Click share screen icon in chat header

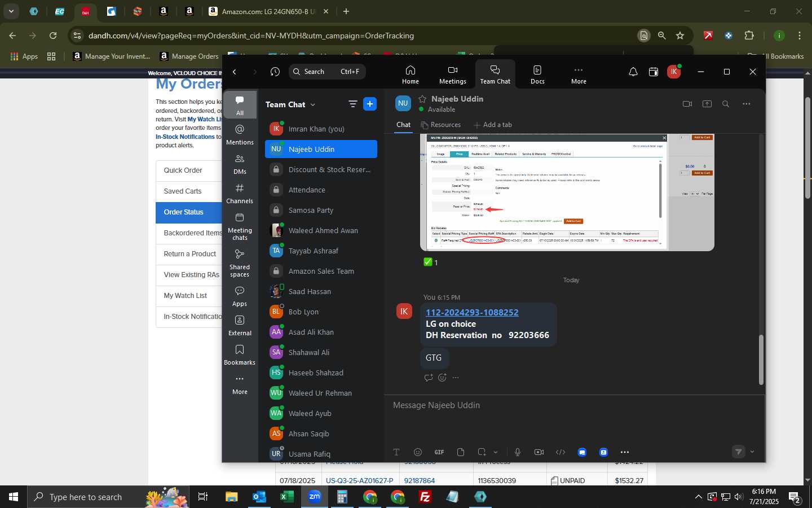pyautogui.click(x=707, y=104)
